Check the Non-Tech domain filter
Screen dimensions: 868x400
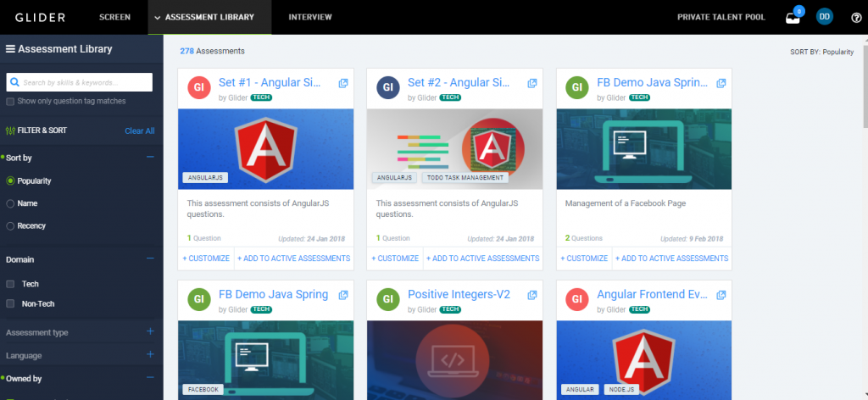click(10, 303)
